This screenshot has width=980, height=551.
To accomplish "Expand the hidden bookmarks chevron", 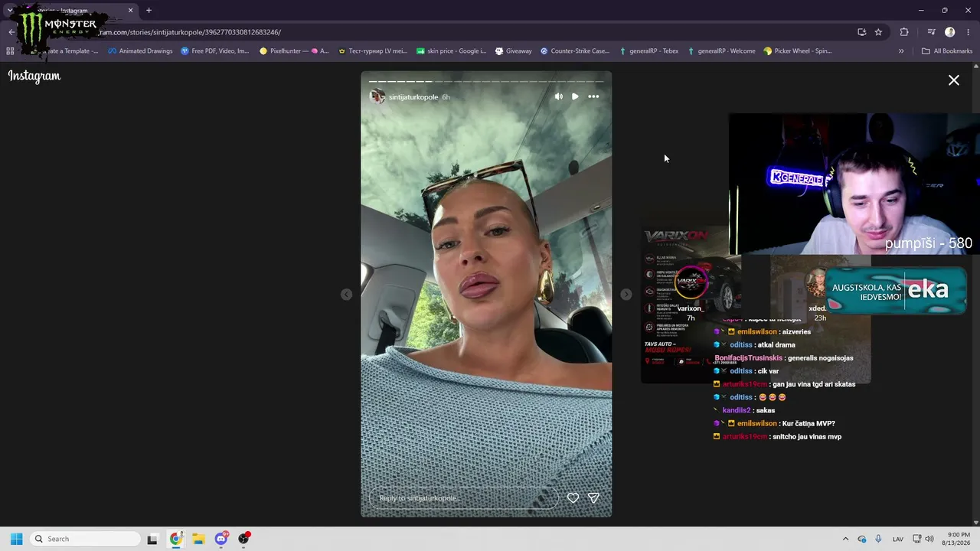I will tap(901, 51).
